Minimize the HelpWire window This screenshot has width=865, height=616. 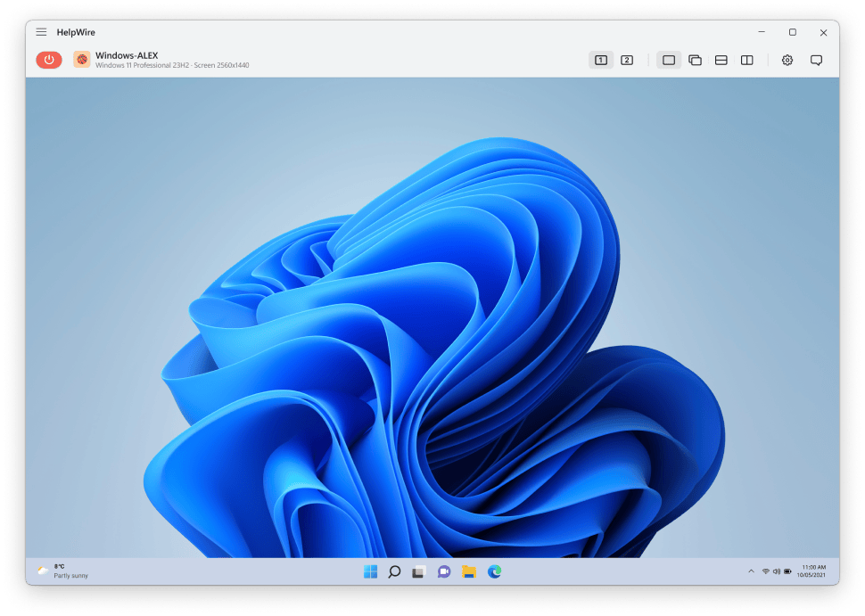(762, 32)
